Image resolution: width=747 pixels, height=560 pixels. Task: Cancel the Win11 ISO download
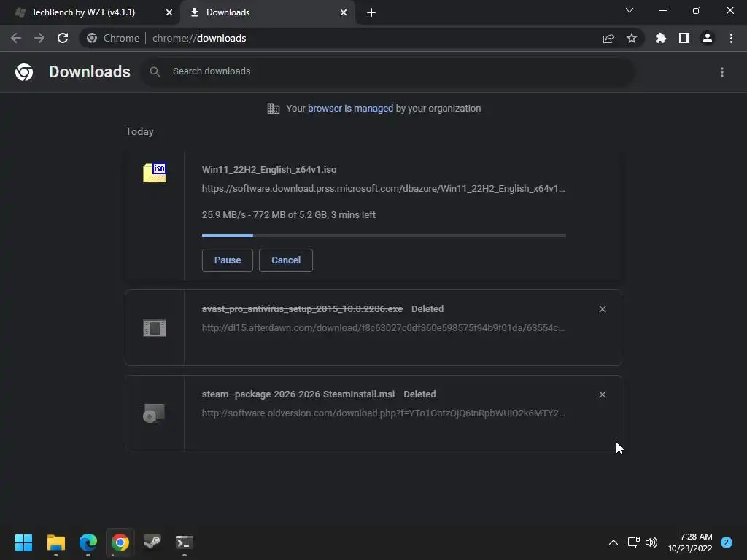click(x=286, y=260)
